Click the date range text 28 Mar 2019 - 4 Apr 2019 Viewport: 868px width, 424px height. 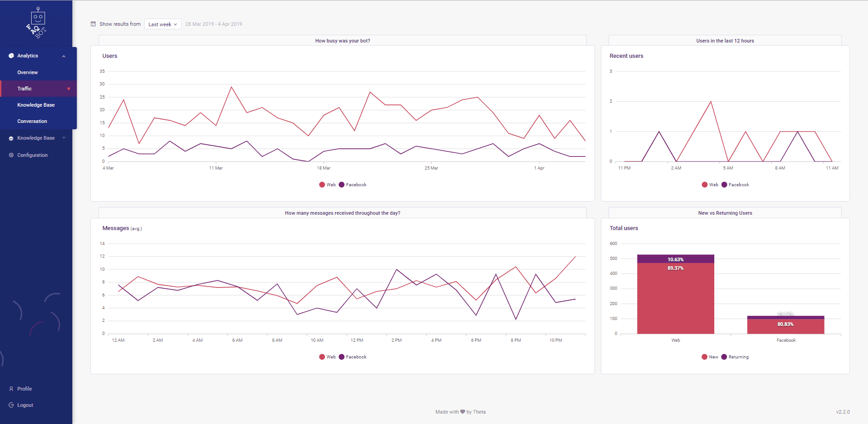pyautogui.click(x=214, y=24)
